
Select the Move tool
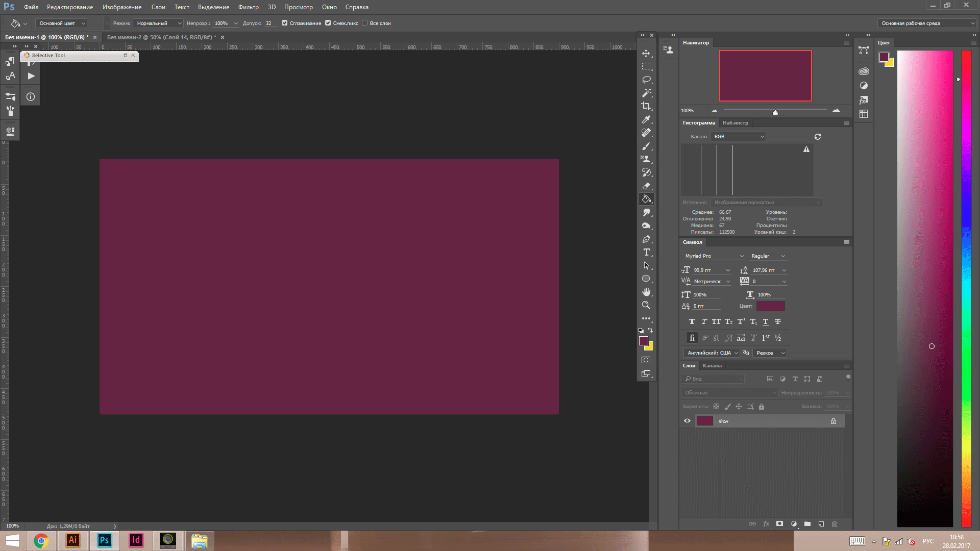[x=646, y=54]
